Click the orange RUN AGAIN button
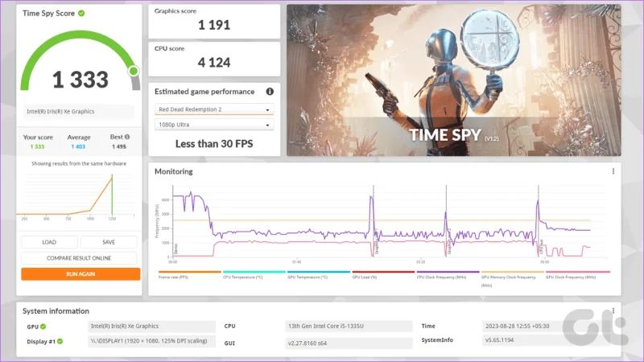 tap(80, 274)
